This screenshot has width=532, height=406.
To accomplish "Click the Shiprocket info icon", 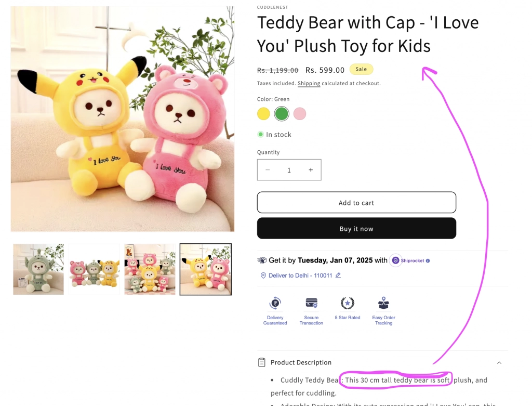I will (428, 261).
